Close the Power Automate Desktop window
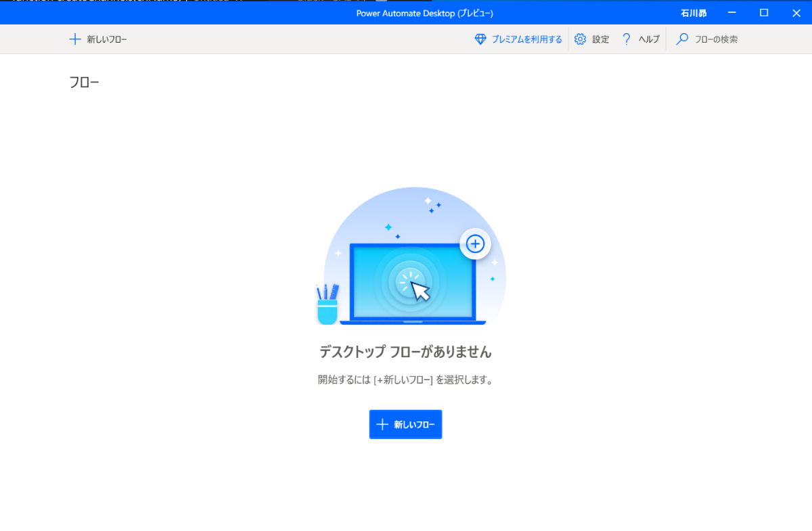This screenshot has height=531, width=812. click(x=796, y=12)
